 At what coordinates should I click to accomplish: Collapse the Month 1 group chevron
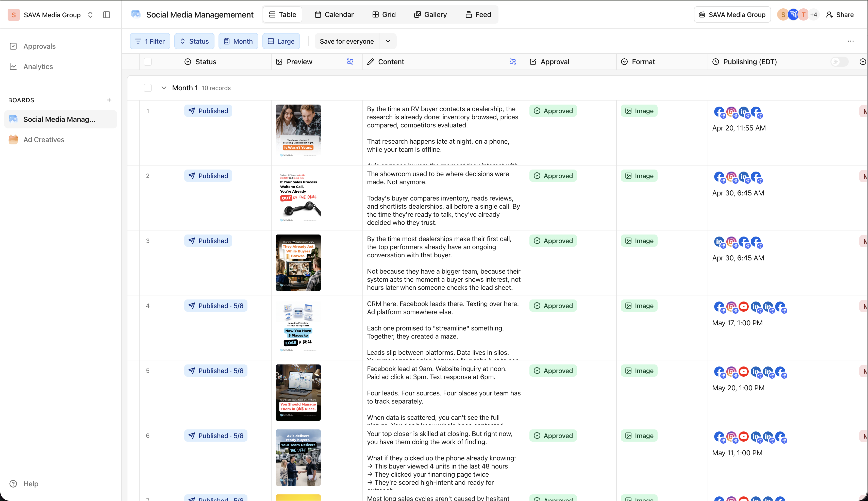(164, 88)
